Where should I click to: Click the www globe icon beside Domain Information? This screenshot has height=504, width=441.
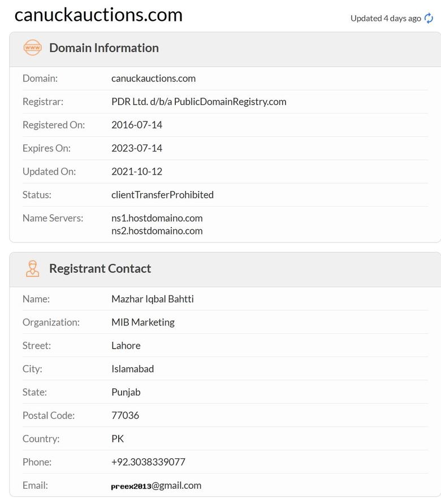32,47
